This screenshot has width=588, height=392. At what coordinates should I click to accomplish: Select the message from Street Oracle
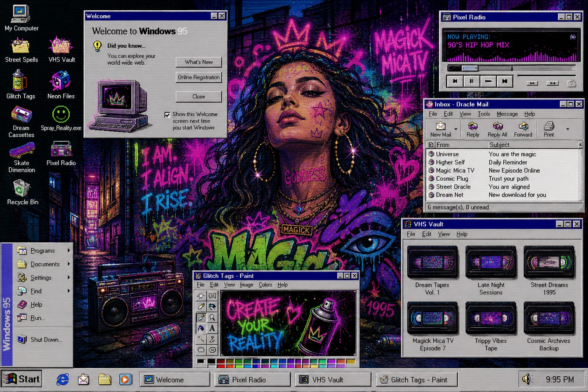pos(503,187)
